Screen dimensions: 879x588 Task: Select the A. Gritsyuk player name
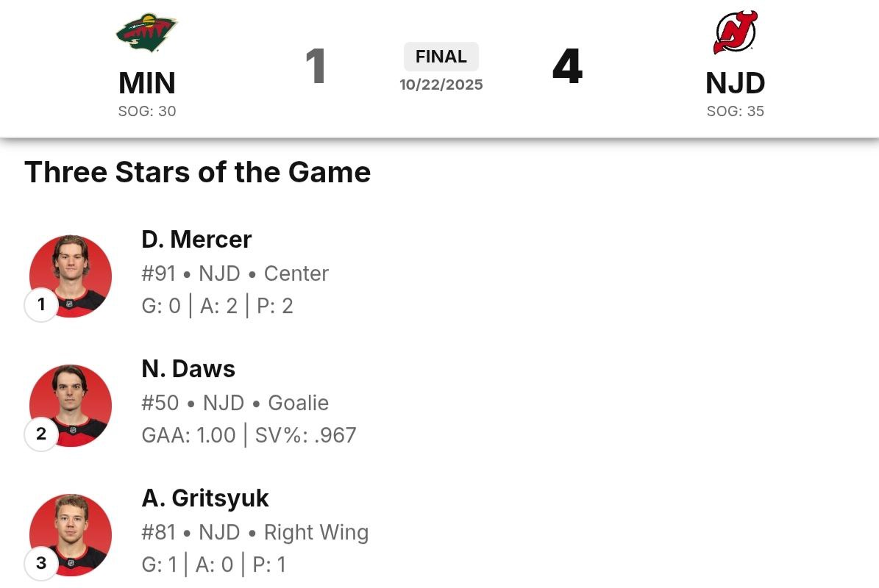pyautogui.click(x=205, y=498)
